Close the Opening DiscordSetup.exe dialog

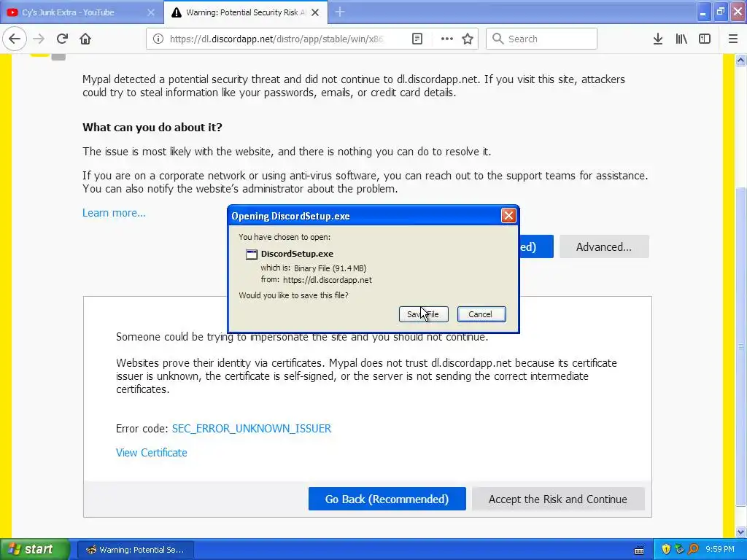pyautogui.click(x=508, y=216)
